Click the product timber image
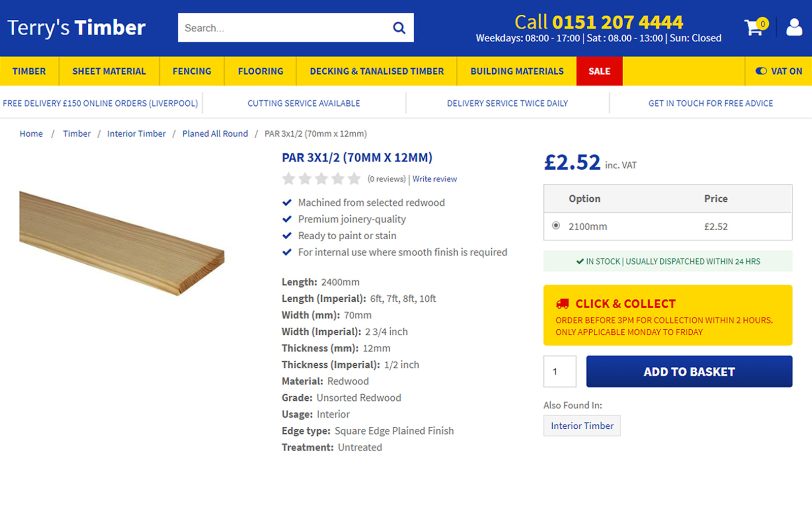This screenshot has height=508, width=812. (122, 243)
